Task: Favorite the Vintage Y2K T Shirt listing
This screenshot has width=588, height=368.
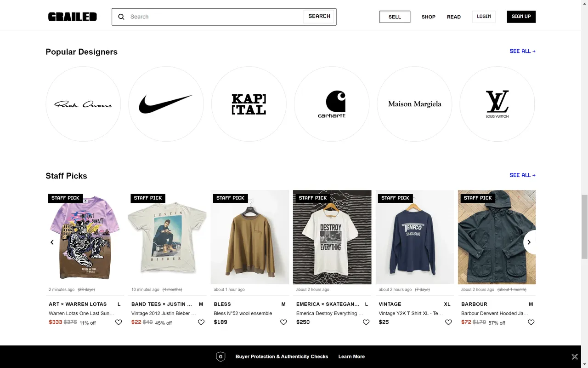Action: pos(448,322)
